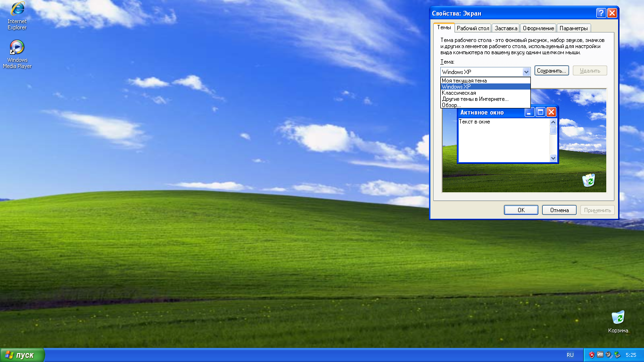Choose Моя текущая тема from list
644x362 pixels.
pyautogui.click(x=486, y=81)
